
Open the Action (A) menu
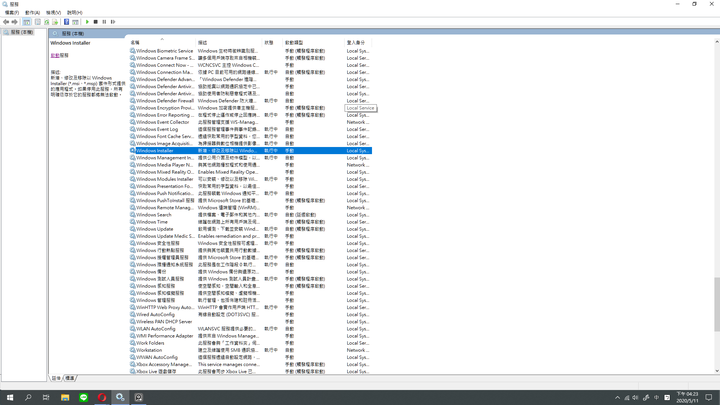(32, 12)
